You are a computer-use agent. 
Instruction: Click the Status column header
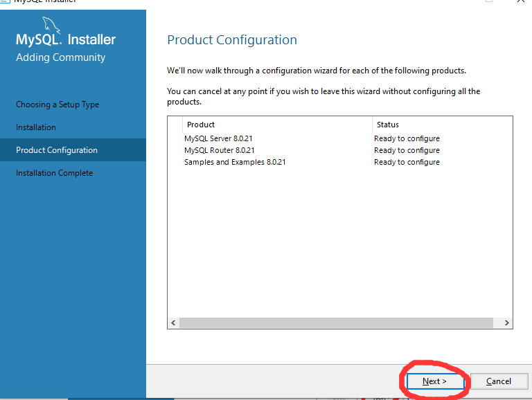442,125
